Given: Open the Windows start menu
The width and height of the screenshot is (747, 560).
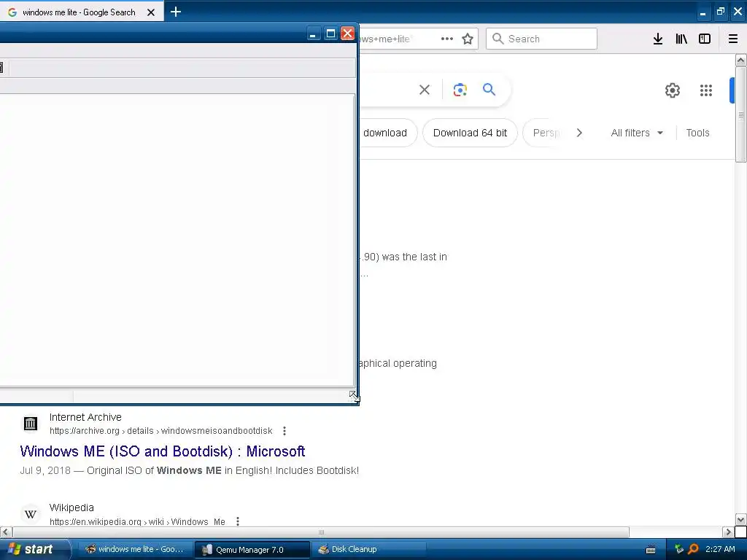Looking at the screenshot, I should pyautogui.click(x=34, y=549).
